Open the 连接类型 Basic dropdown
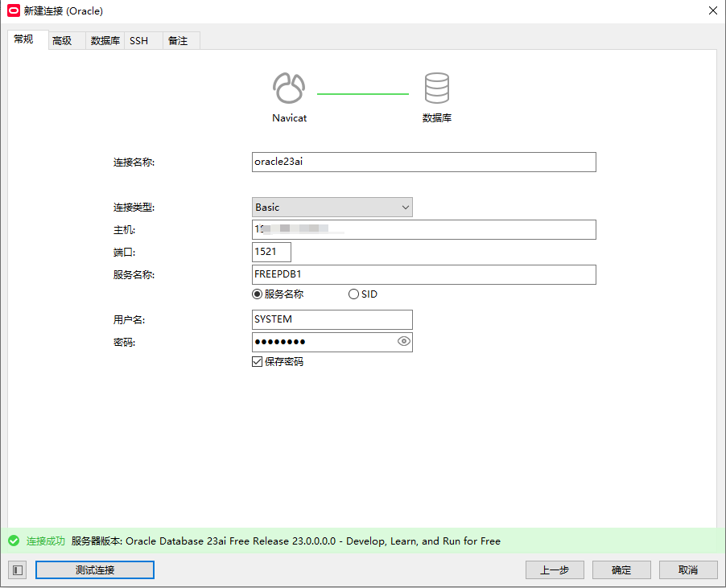Screen dimensions: 726x588 pyautogui.click(x=332, y=208)
